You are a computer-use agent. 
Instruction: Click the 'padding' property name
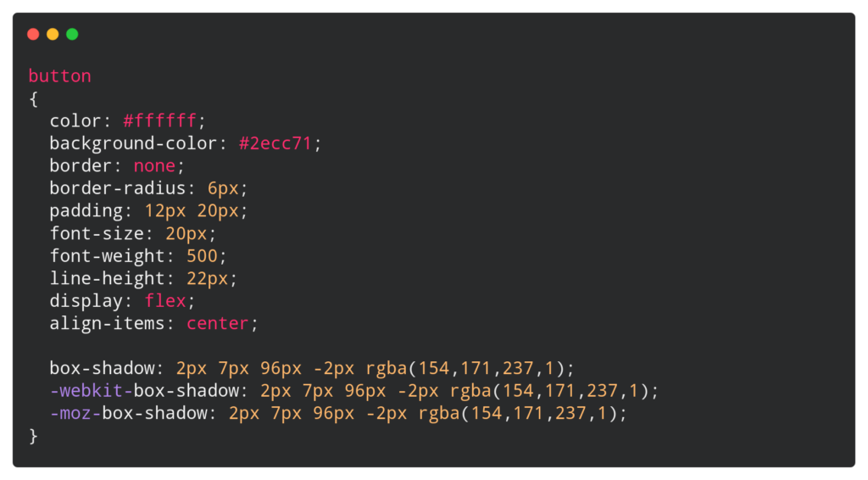[86, 211]
